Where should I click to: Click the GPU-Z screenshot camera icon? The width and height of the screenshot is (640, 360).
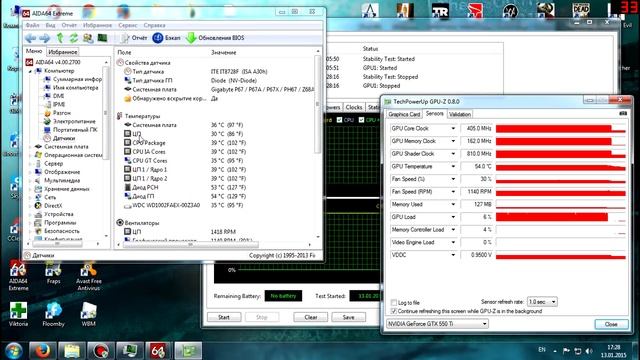point(623,113)
